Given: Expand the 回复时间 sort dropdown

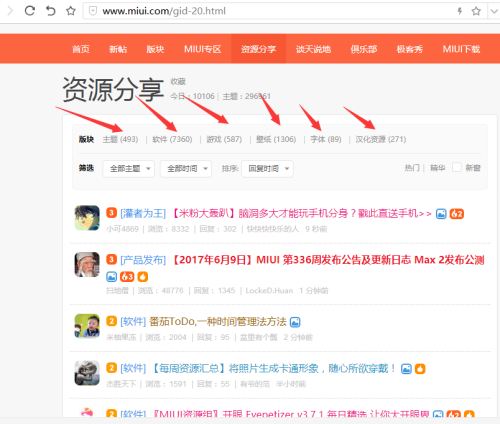Looking at the screenshot, I should pyautogui.click(x=267, y=169).
